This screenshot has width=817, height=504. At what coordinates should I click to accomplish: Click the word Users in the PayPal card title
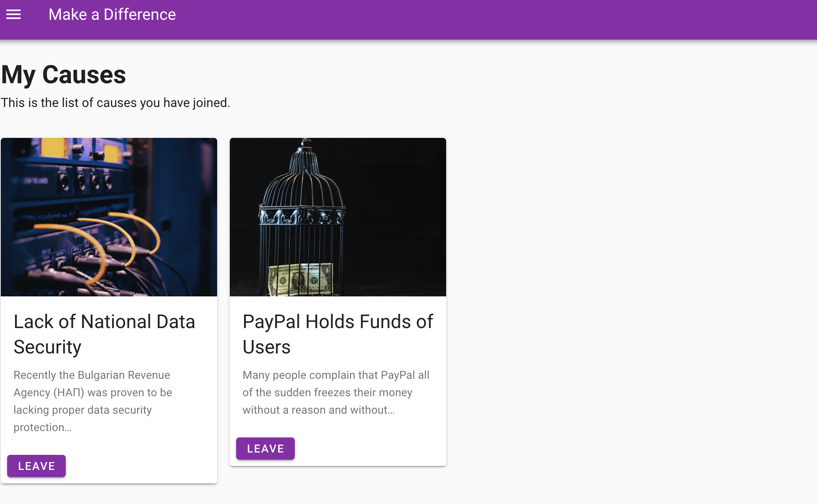coord(267,347)
